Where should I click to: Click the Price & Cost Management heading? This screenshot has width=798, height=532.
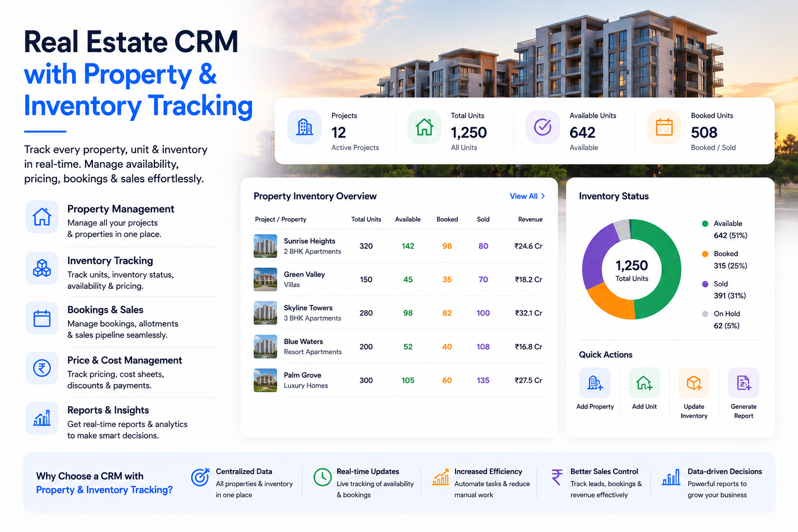point(125,360)
